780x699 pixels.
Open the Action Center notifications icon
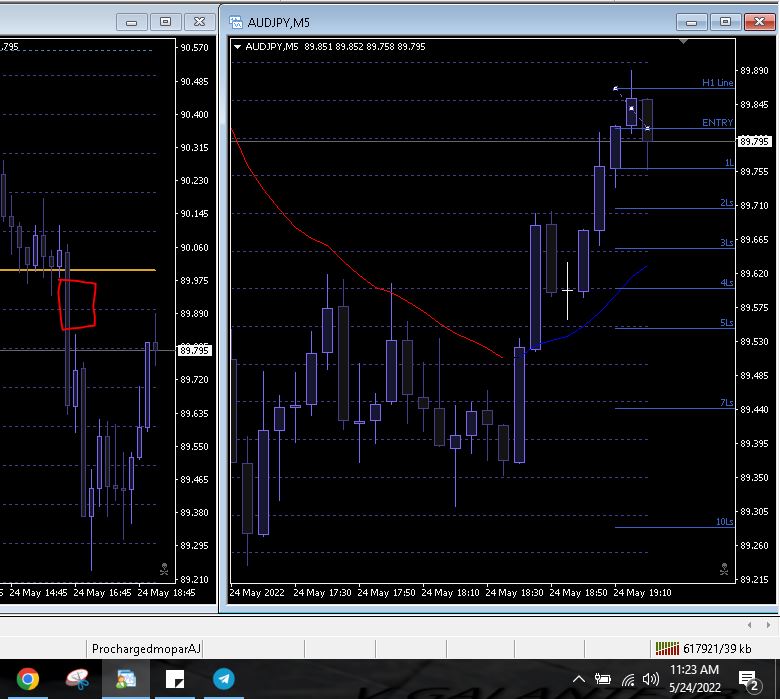(x=748, y=680)
